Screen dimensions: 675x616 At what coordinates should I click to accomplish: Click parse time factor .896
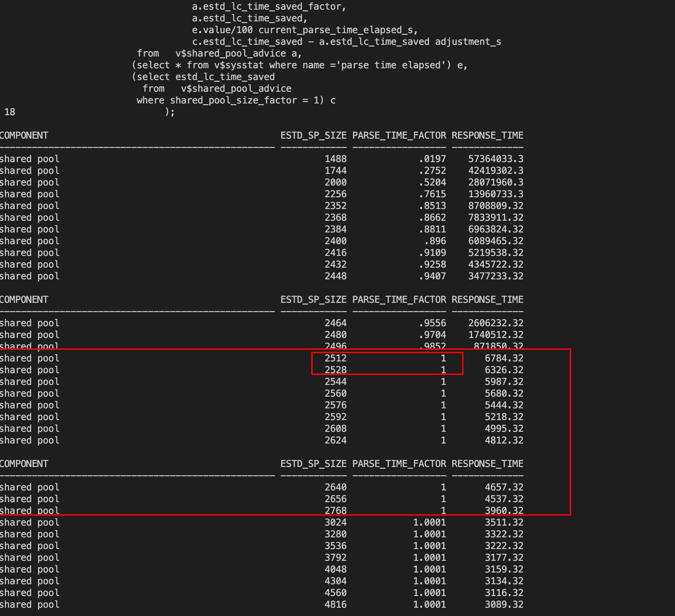(x=435, y=241)
